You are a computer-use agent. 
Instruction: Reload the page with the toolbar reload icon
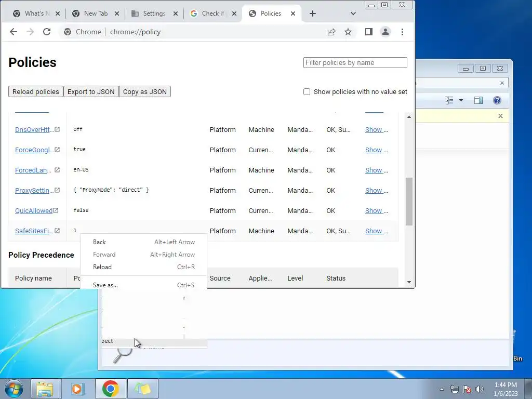(47, 32)
